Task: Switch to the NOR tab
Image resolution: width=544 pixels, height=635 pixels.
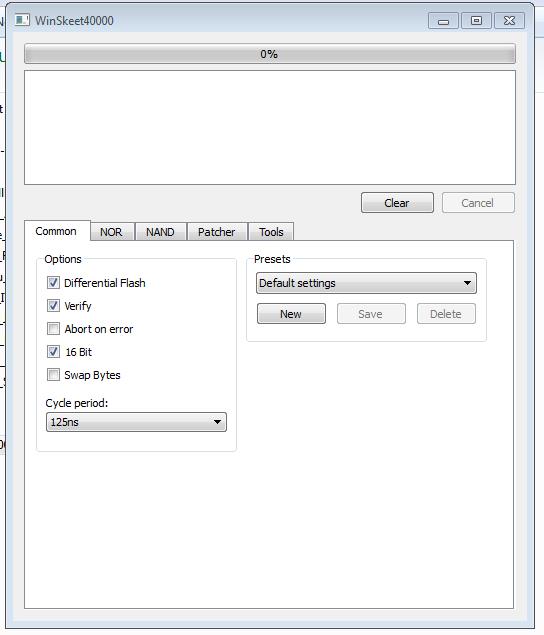Action: coord(111,232)
